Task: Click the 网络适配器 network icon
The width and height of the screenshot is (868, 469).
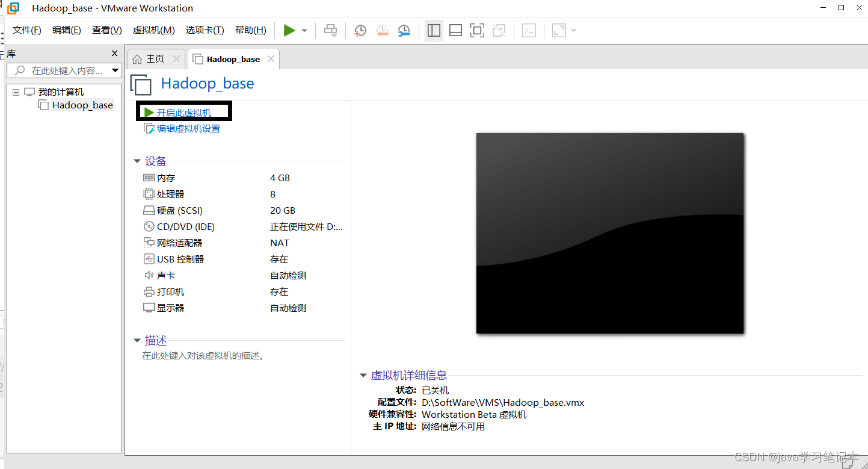Action: [x=149, y=243]
